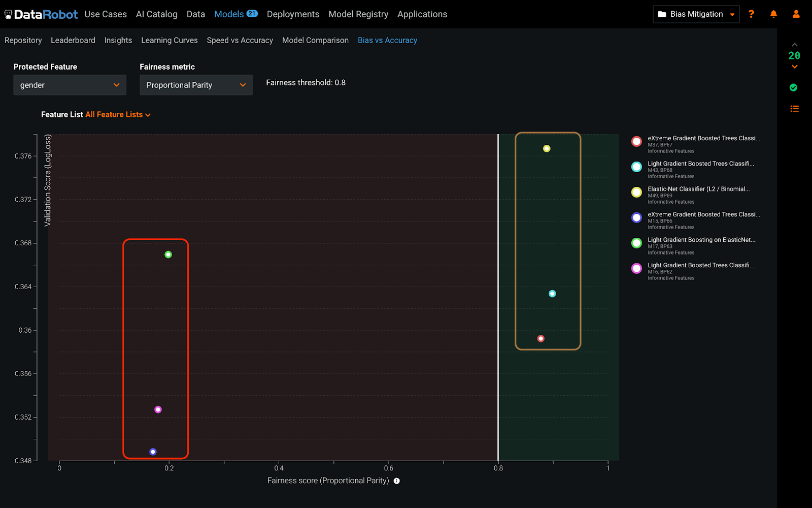Screen dimensions: 812x508
Task: Switch to the Leaderboard tab
Action: 73,40
